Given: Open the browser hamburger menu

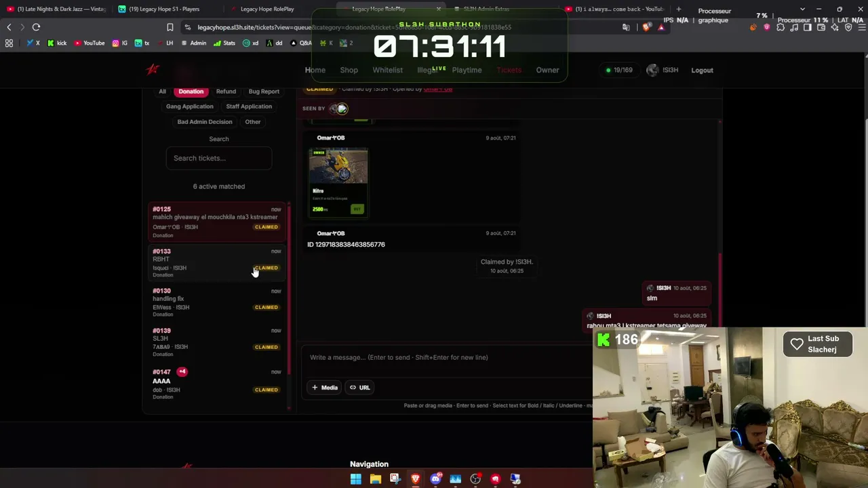Looking at the screenshot, I should [861, 27].
